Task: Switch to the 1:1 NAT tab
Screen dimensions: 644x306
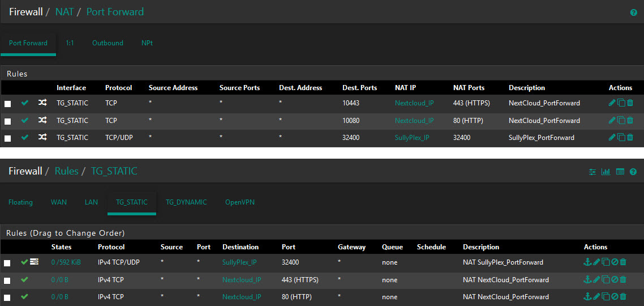Action: click(x=70, y=43)
